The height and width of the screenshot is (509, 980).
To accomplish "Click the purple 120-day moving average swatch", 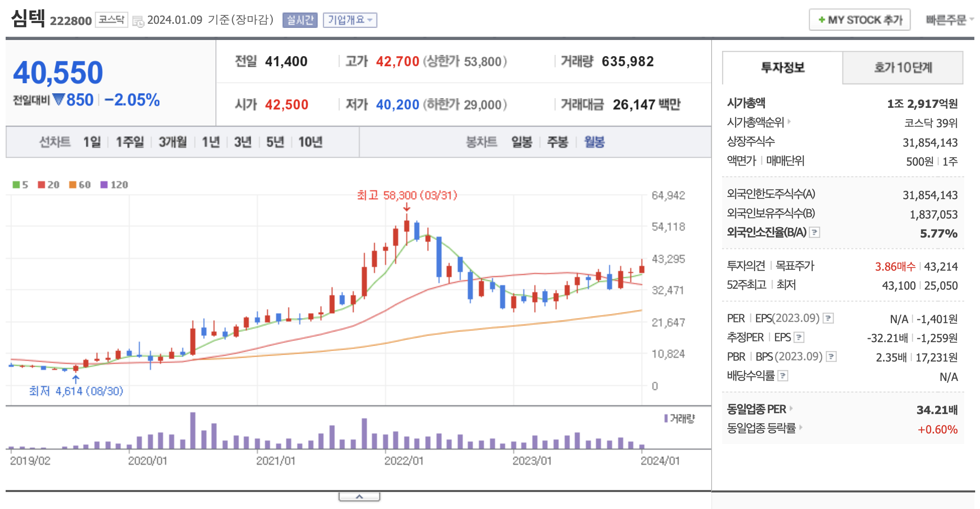I will 104,185.
